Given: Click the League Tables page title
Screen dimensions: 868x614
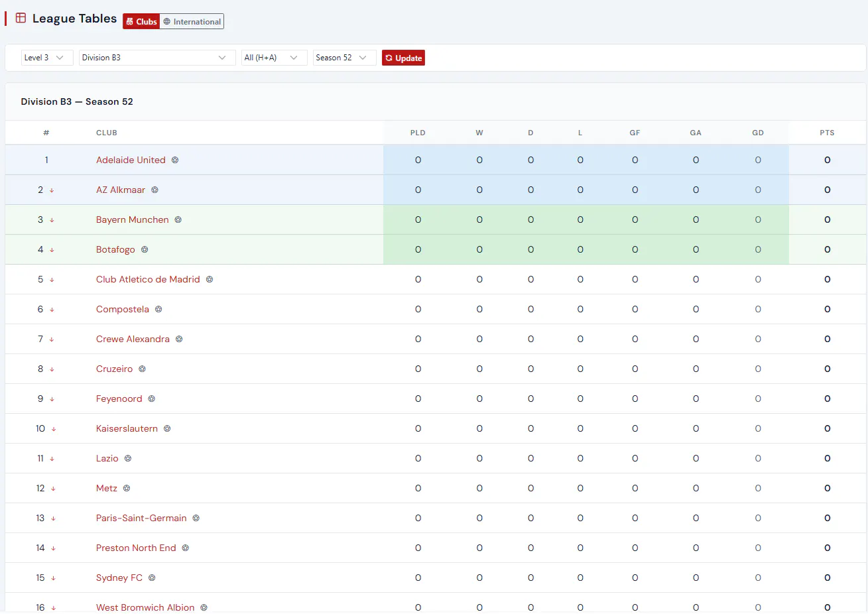Looking at the screenshot, I should coord(74,19).
